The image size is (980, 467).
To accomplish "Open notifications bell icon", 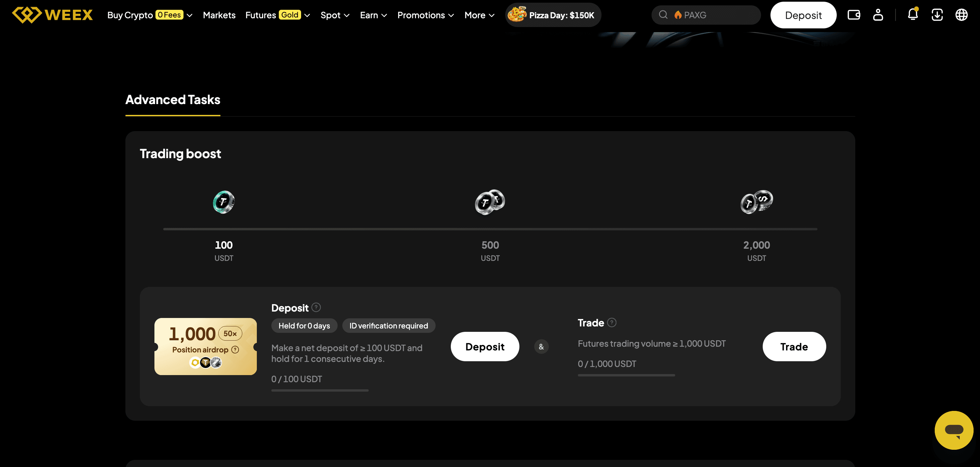I will [913, 15].
